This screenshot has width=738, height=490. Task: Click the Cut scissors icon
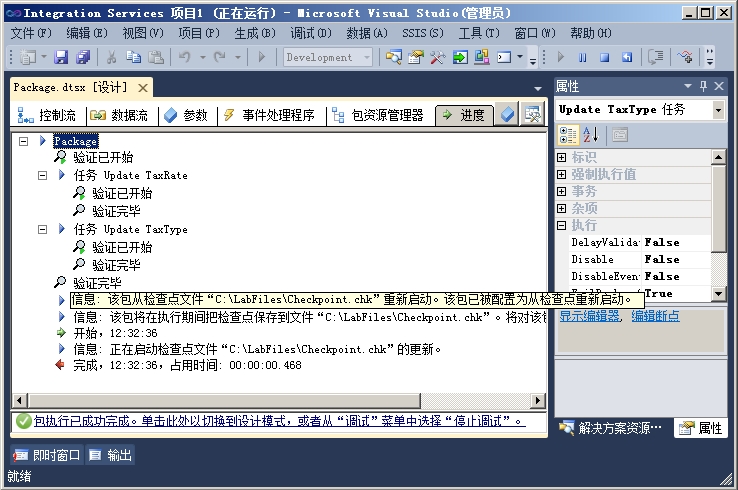click(111, 57)
